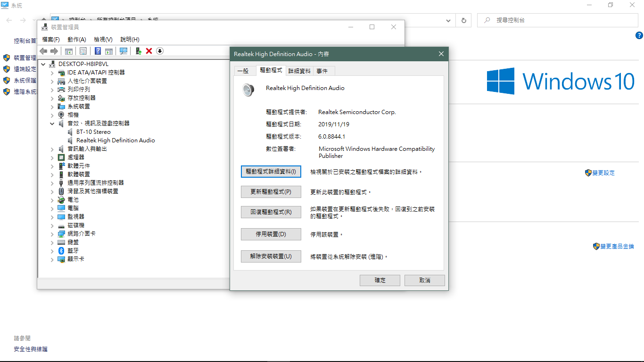The image size is (644, 362).
Task: Select the BT-10 Stereo device
Action: (x=93, y=132)
